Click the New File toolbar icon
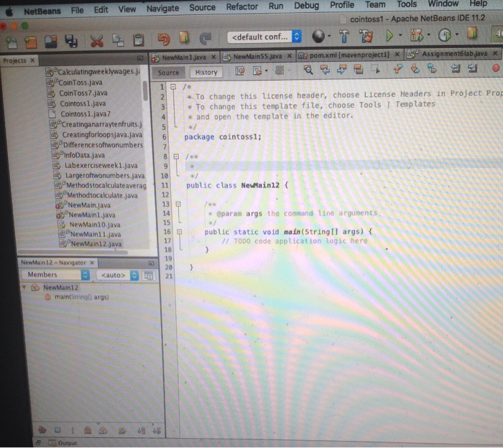Image resolution: width=503 pixels, height=448 pixels. pyautogui.click(x=11, y=42)
